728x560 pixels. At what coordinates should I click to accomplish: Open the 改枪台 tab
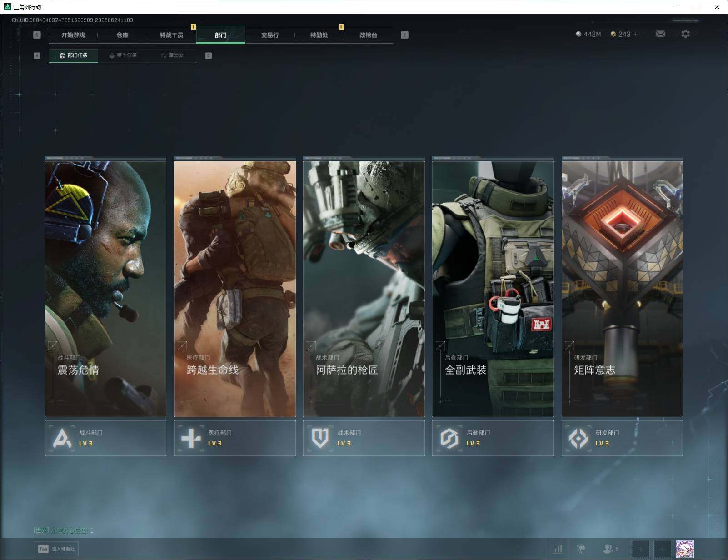(x=368, y=35)
